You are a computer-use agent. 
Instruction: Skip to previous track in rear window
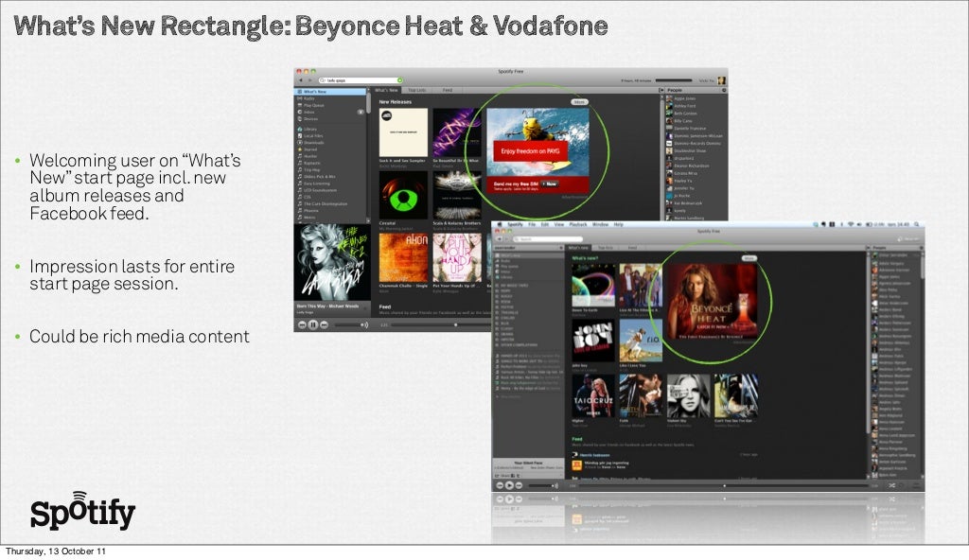(x=302, y=324)
